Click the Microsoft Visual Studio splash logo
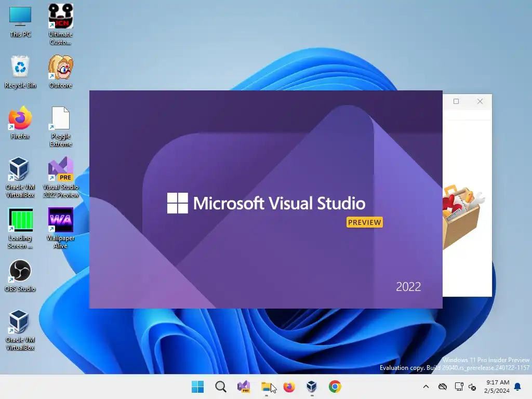The width and height of the screenshot is (532, 399). (x=266, y=203)
